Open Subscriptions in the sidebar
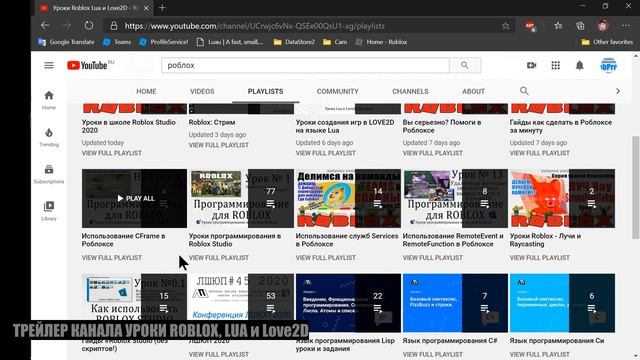Screen dimensions: 640x360 click(x=49, y=174)
